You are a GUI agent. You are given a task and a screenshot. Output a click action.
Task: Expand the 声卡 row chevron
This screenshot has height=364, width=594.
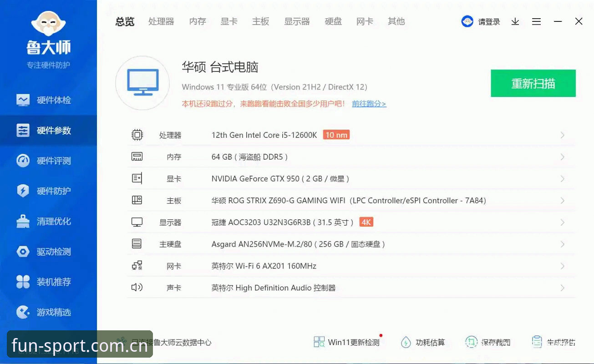click(563, 288)
